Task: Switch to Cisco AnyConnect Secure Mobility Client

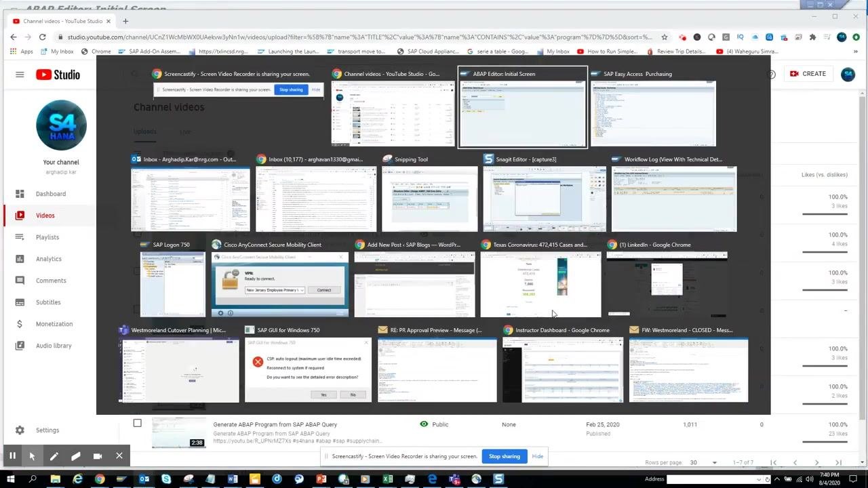Action: (x=280, y=279)
